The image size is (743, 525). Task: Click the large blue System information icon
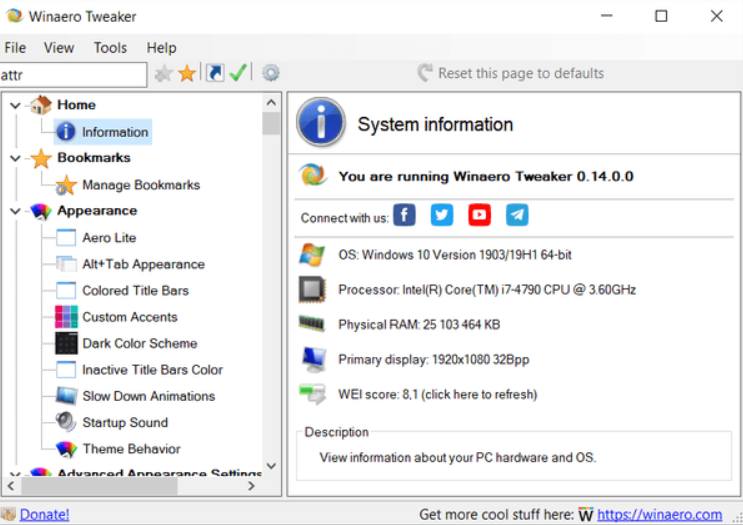(321, 123)
